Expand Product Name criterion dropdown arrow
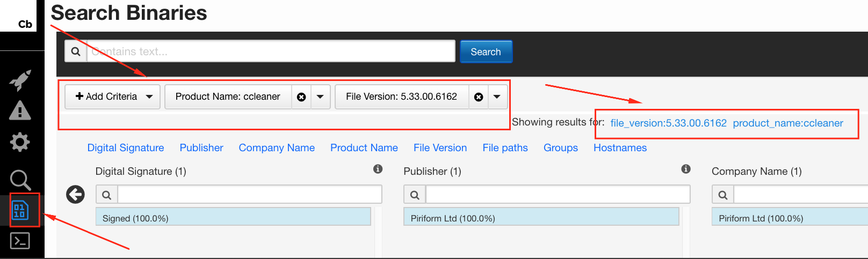This screenshot has width=868, height=259. tap(320, 97)
